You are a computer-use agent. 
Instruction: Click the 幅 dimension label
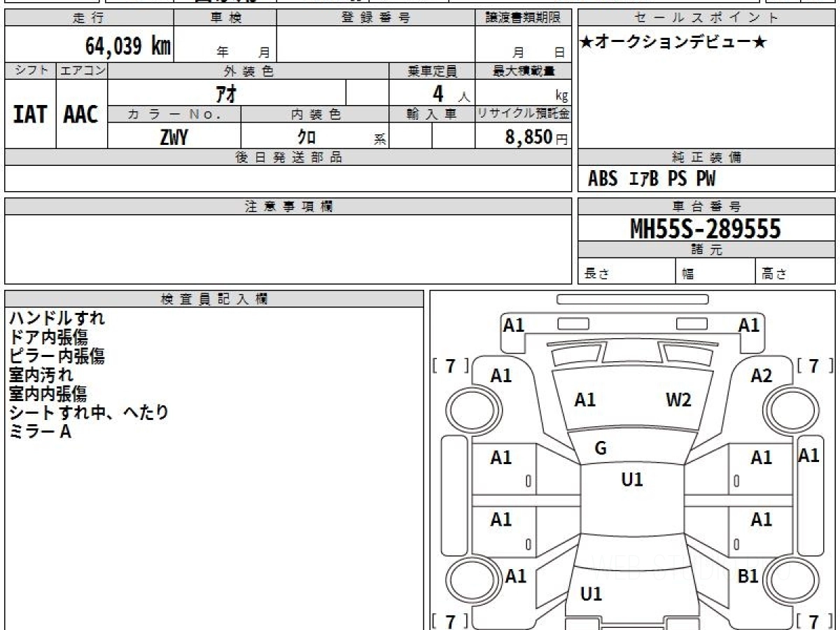[x=688, y=274]
